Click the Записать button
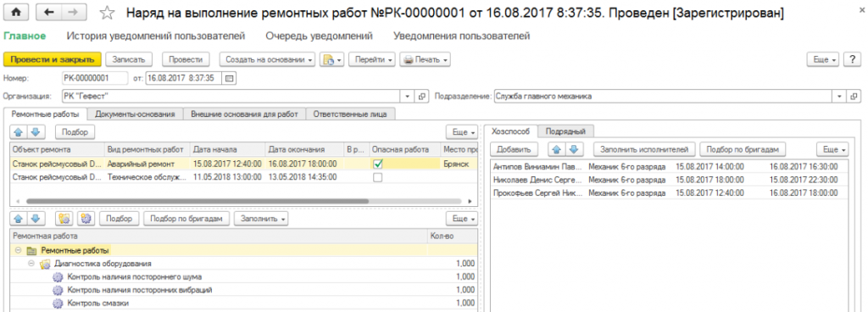This screenshot has width=868, height=312. click(129, 59)
